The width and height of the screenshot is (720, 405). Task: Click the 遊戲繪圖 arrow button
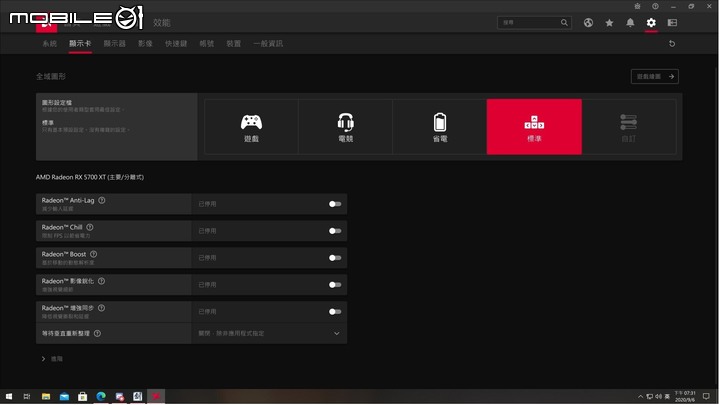655,77
